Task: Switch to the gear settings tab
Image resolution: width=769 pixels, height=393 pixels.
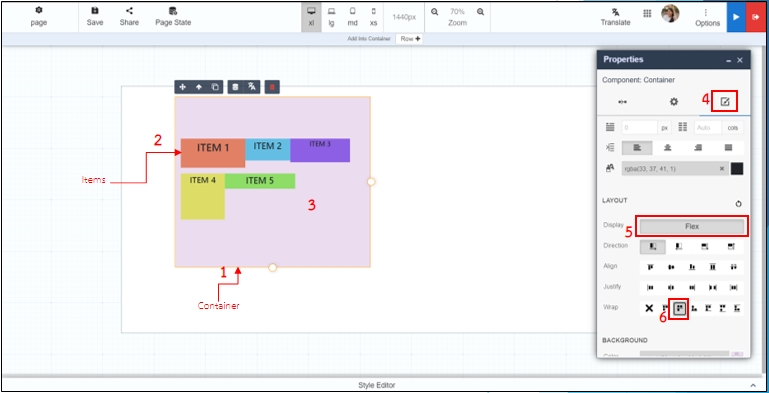Action: (x=674, y=102)
